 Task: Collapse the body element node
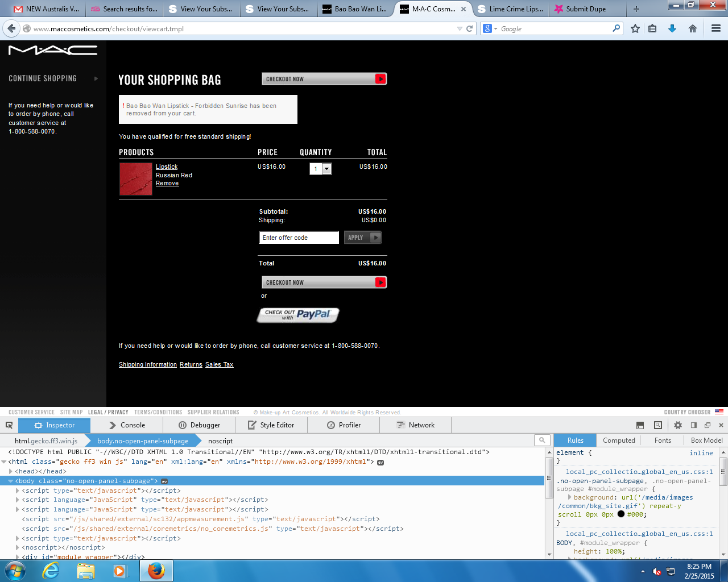click(x=11, y=481)
